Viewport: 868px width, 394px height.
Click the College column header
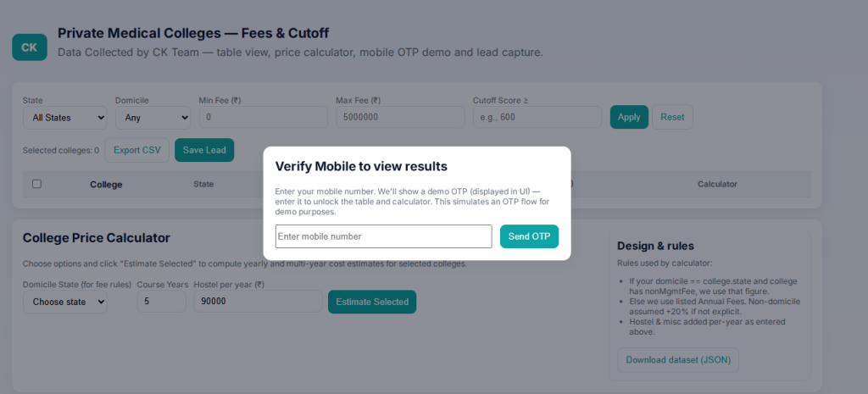coord(106,184)
